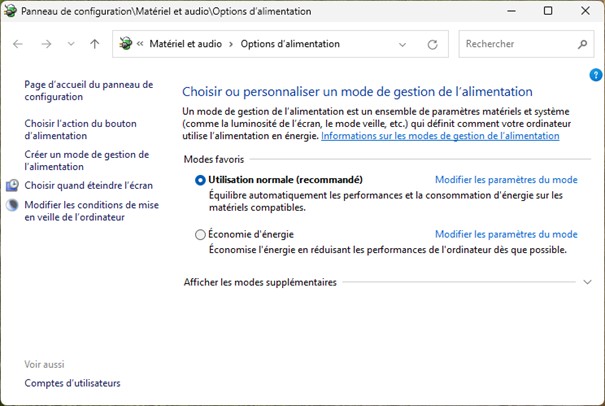Click Matériel et audio breadcrumb
Screen dimensions: 605x406
(187, 44)
